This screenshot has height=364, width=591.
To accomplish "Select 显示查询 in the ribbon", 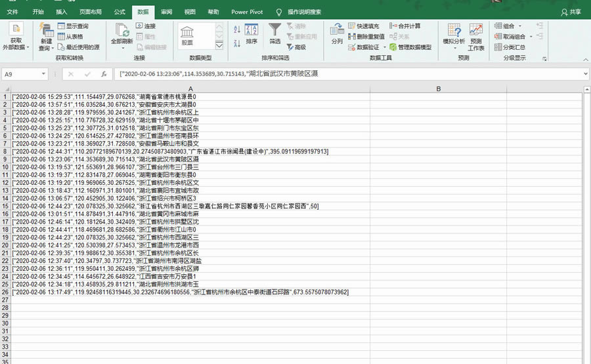I will [73, 26].
